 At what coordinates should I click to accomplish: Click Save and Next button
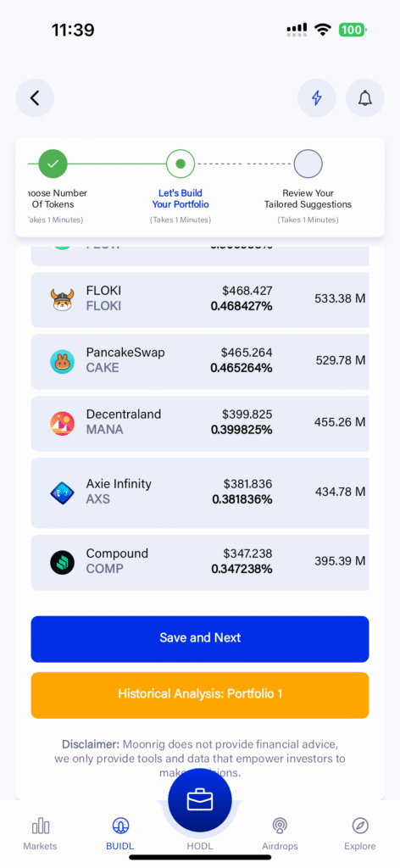coord(200,639)
